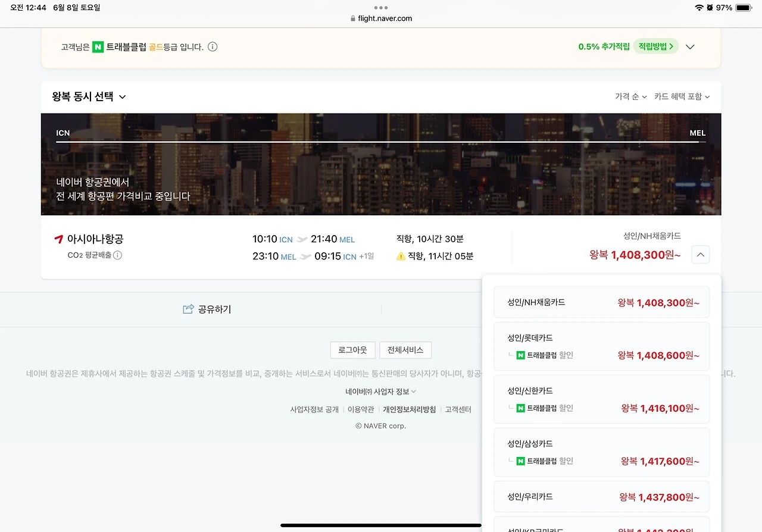Viewport: 762px width, 532px height.
Task: Expand 네이버㈜ 사업자 정보 section
Action: [x=380, y=392]
